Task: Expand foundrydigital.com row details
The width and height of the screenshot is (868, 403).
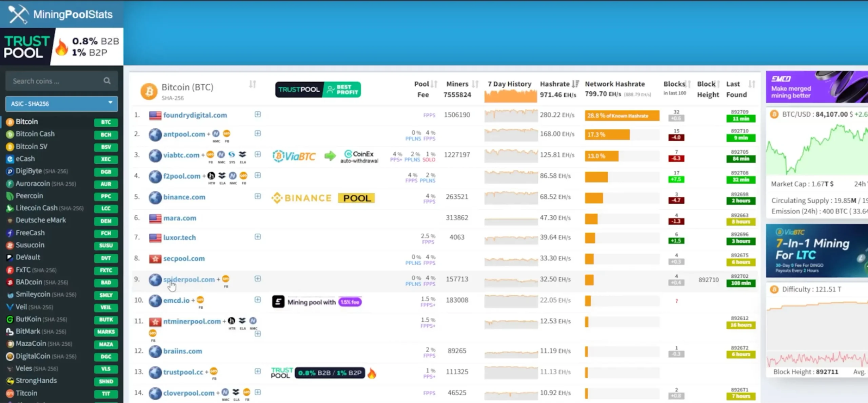Action: click(258, 114)
